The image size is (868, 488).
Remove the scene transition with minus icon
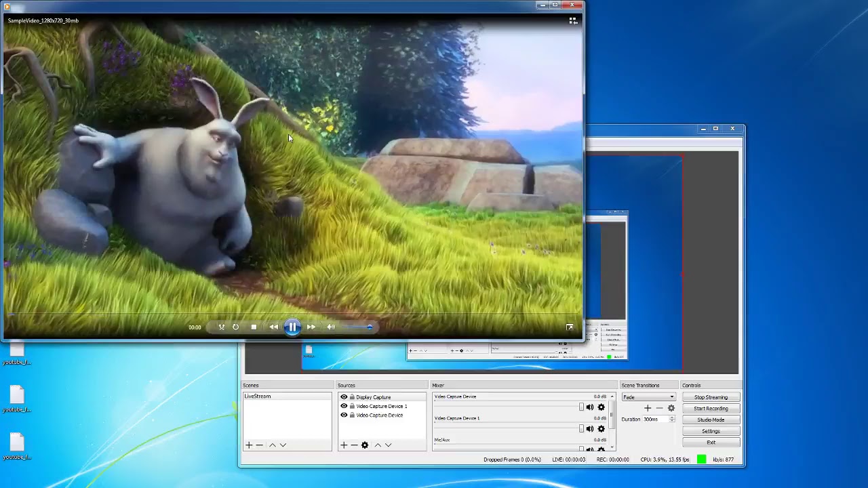pos(659,408)
